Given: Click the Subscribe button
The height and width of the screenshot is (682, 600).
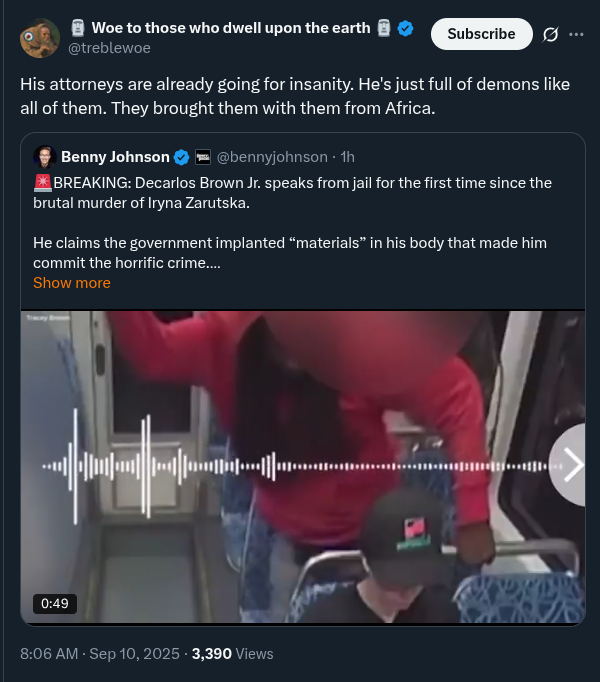Looking at the screenshot, I should tap(481, 34).
